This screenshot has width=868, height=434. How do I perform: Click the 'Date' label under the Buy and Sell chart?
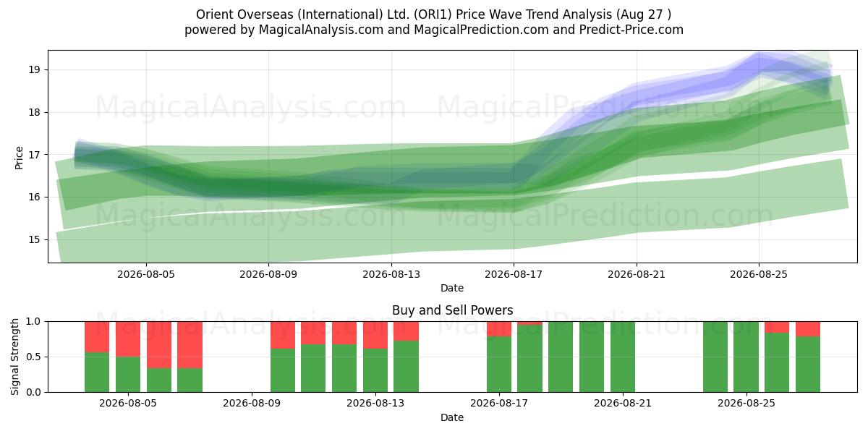point(452,417)
